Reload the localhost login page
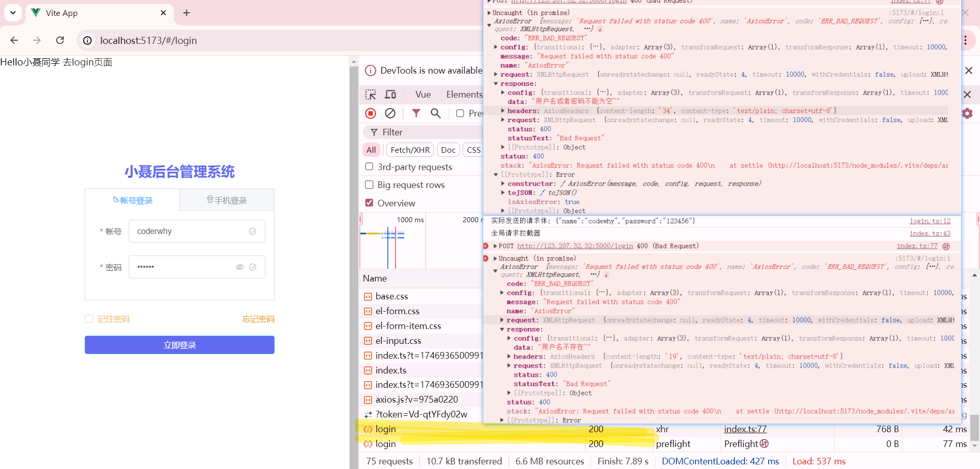 point(60,40)
